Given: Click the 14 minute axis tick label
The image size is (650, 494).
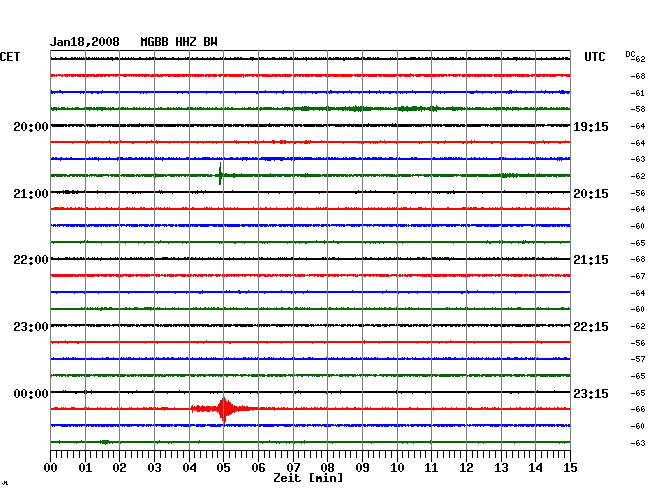Looking at the screenshot, I should point(536,468).
